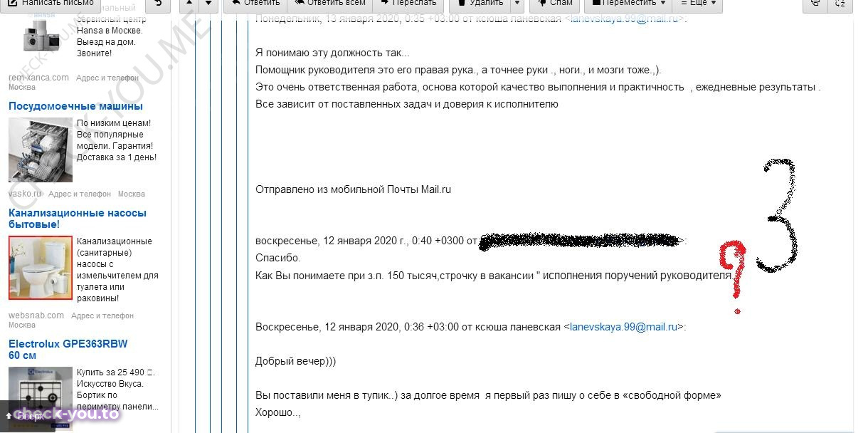Image resolution: width=868 pixels, height=433 pixels.
Task: Click the Electrolux stove ad thumbnail
Action: click(x=41, y=397)
